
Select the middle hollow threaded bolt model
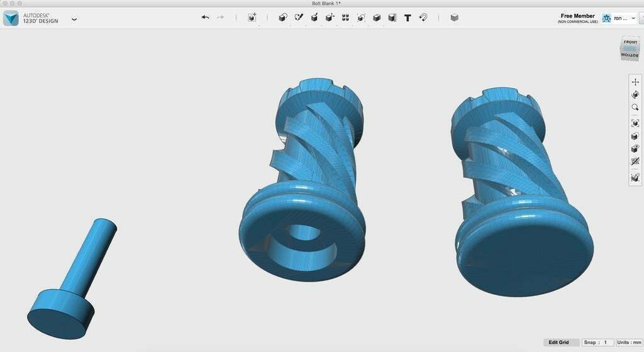click(303, 180)
